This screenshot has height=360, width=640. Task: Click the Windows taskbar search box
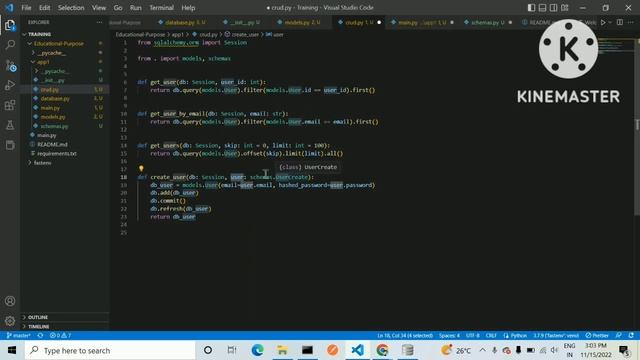[x=110, y=350]
